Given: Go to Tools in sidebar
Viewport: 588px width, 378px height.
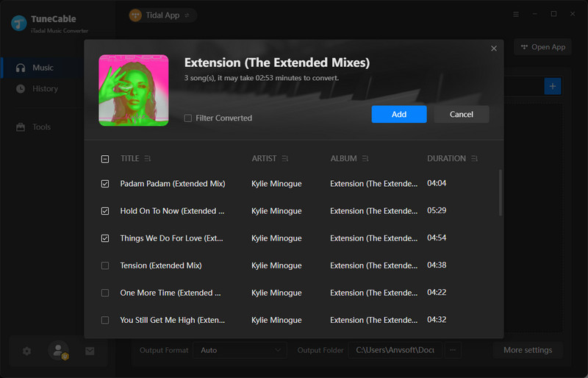Looking at the screenshot, I should click(x=41, y=127).
